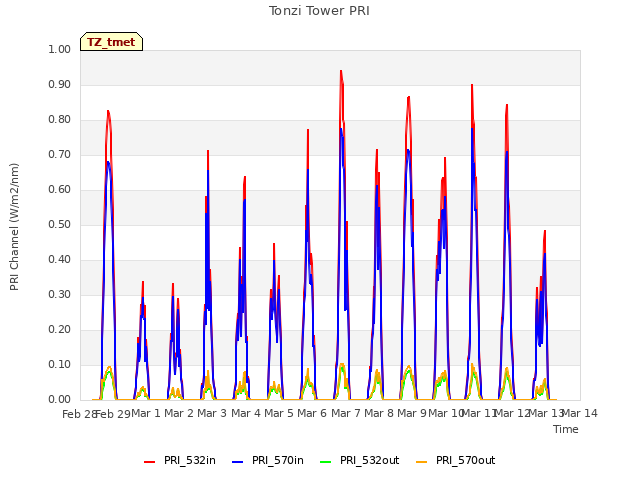Click the 0.30 y-axis tick label
640x480 pixels.
point(60,294)
